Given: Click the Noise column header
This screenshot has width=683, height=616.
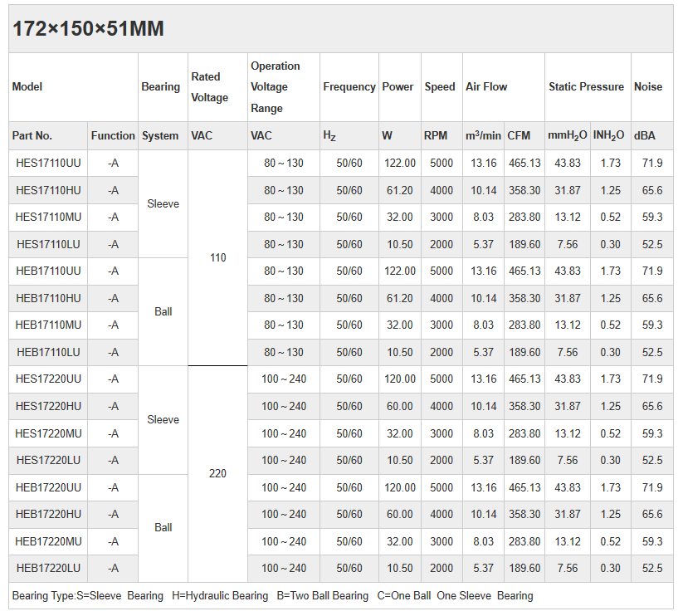Looking at the screenshot, I should [x=648, y=87].
